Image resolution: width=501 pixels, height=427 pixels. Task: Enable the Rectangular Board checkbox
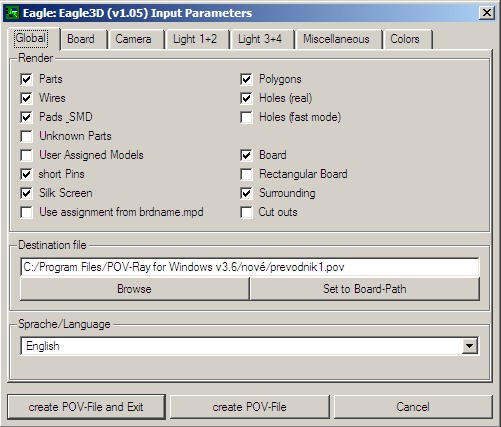[x=246, y=174]
